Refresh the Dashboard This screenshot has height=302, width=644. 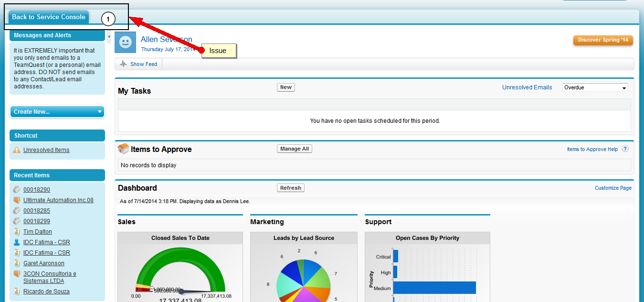point(291,188)
